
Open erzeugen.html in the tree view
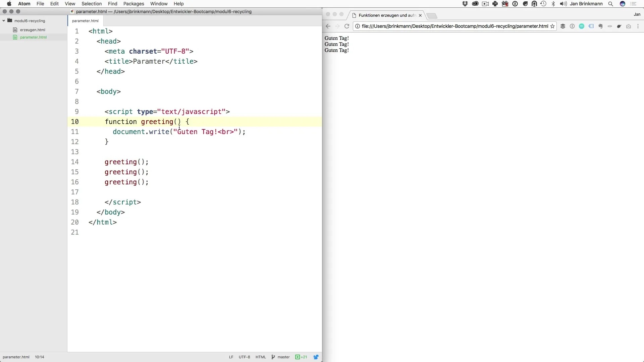click(x=33, y=30)
